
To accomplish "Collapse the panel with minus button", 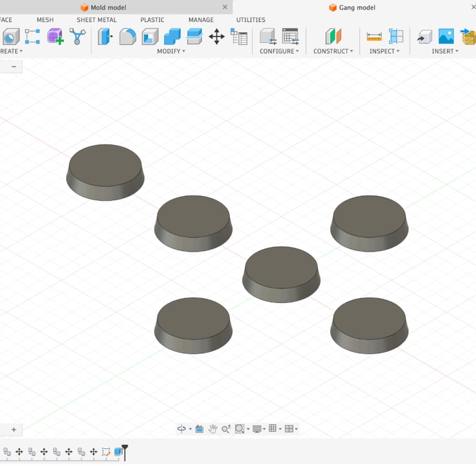I will pos(14,66).
